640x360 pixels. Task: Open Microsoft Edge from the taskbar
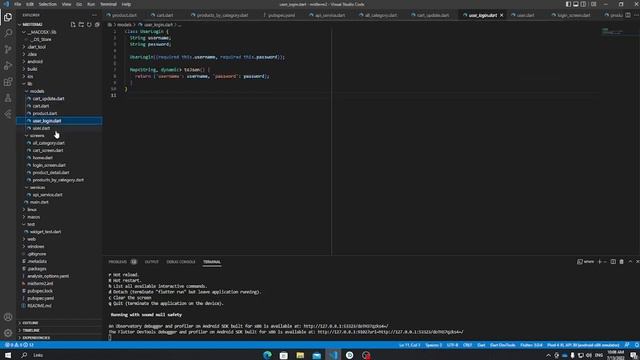coord(267,355)
